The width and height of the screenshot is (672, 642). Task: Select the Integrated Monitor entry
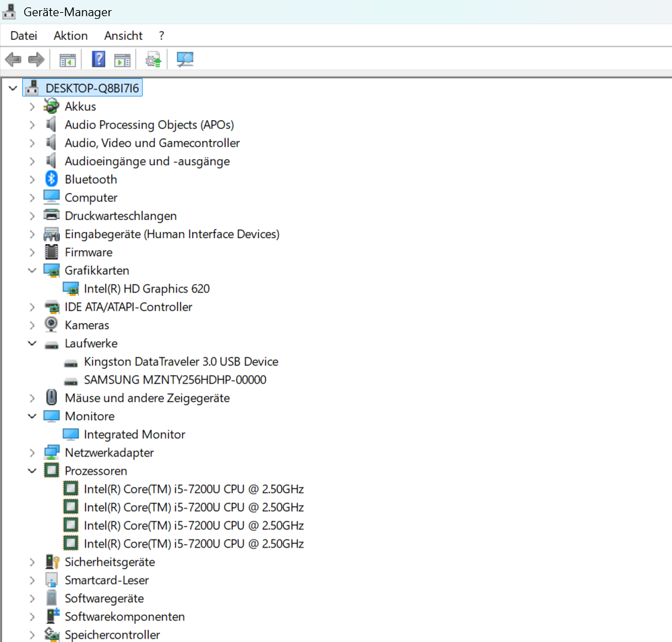tap(135, 434)
